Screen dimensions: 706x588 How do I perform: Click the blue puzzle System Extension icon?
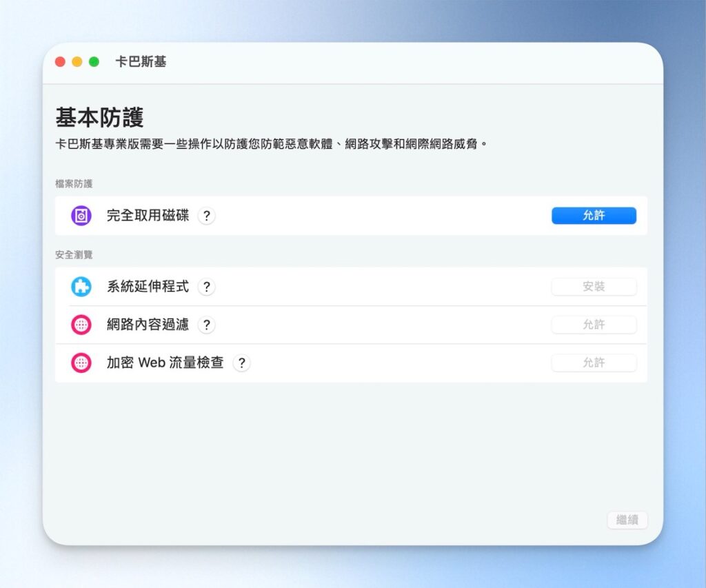81,286
